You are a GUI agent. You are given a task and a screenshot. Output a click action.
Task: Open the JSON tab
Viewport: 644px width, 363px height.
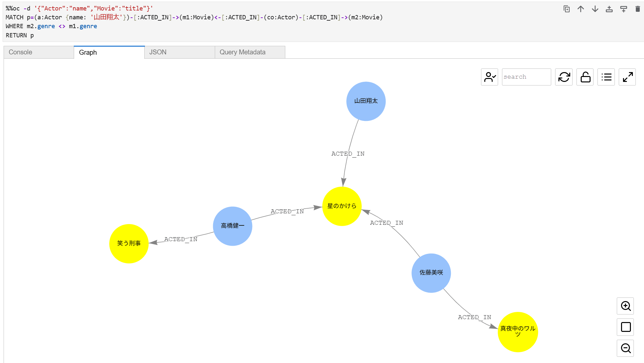click(180, 52)
